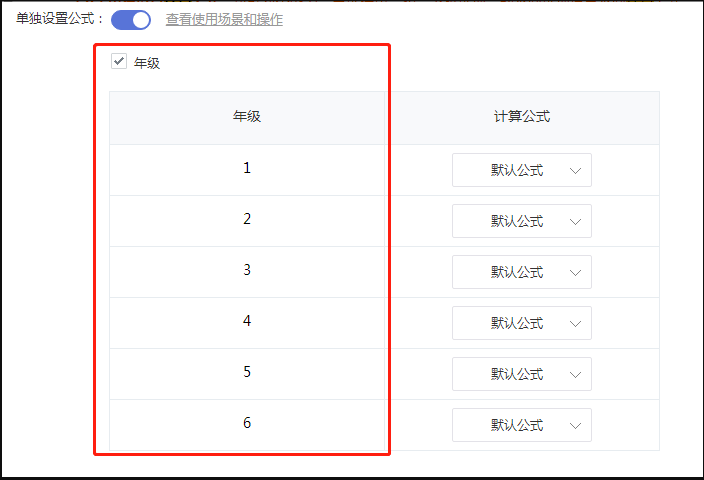The height and width of the screenshot is (480, 704).
Task: Click chevron arrow in grade 1 row
Action: tap(575, 171)
